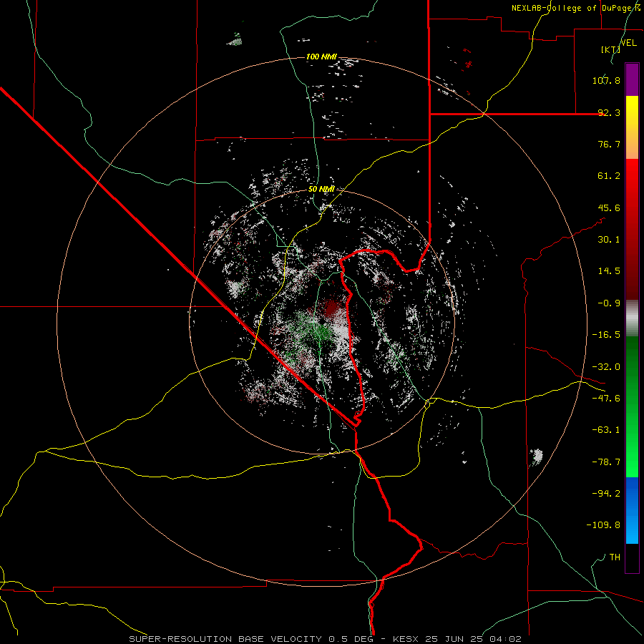Click the [KT] units label
This screenshot has height=644, width=644.
[x=611, y=49]
